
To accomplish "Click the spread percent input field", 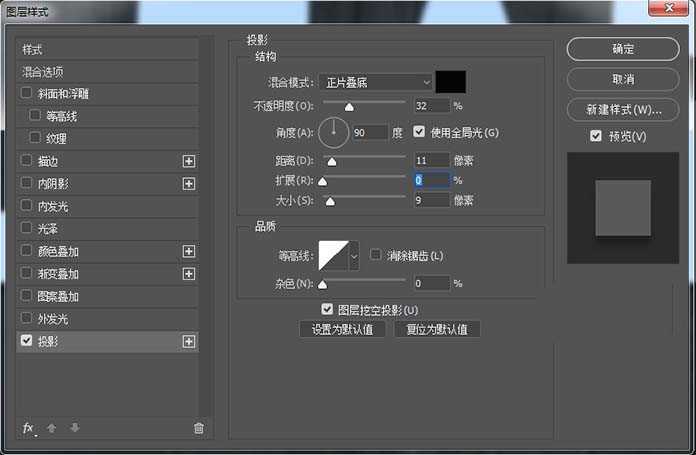I will coord(432,180).
